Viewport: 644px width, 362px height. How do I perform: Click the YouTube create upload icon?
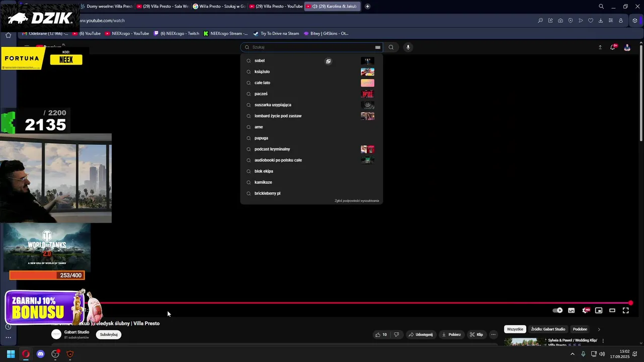(600, 47)
